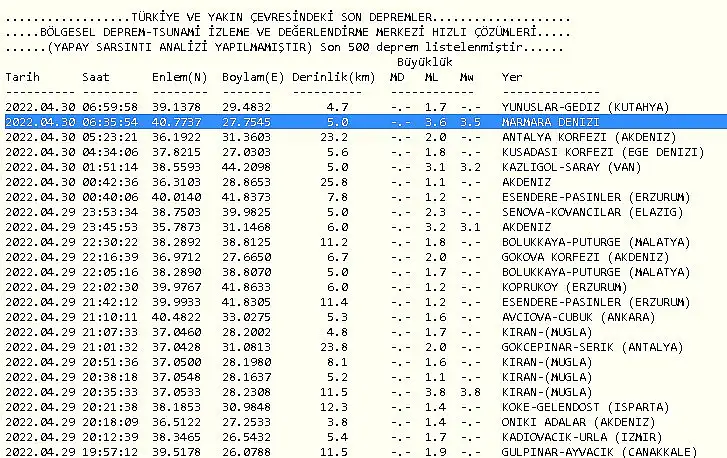The height and width of the screenshot is (458, 727).
Task: Click latitude value 38.2892
Action: (177, 242)
